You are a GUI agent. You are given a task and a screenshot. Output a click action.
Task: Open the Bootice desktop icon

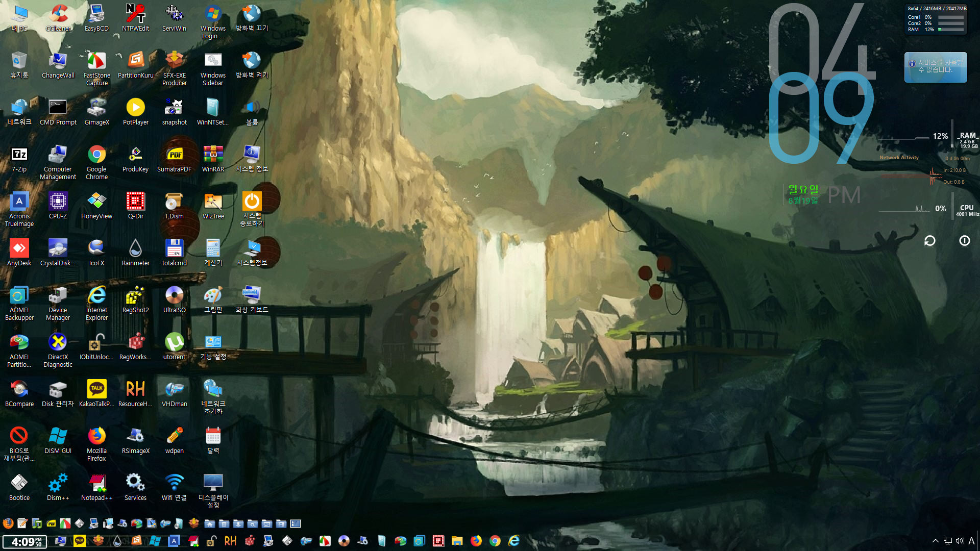19,487
